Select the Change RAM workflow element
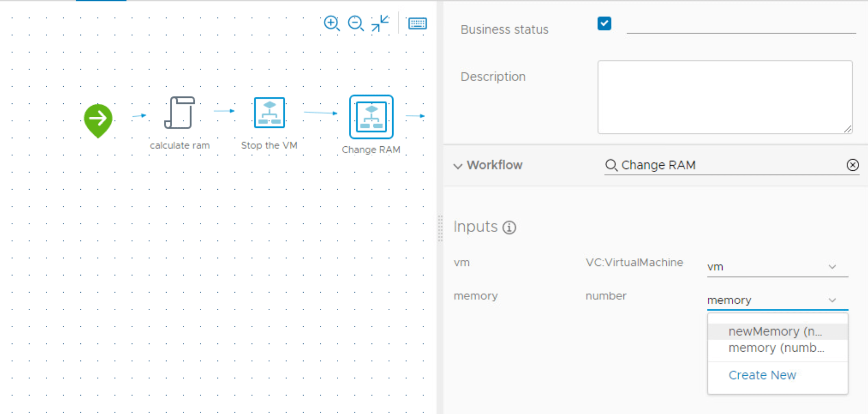 [371, 117]
